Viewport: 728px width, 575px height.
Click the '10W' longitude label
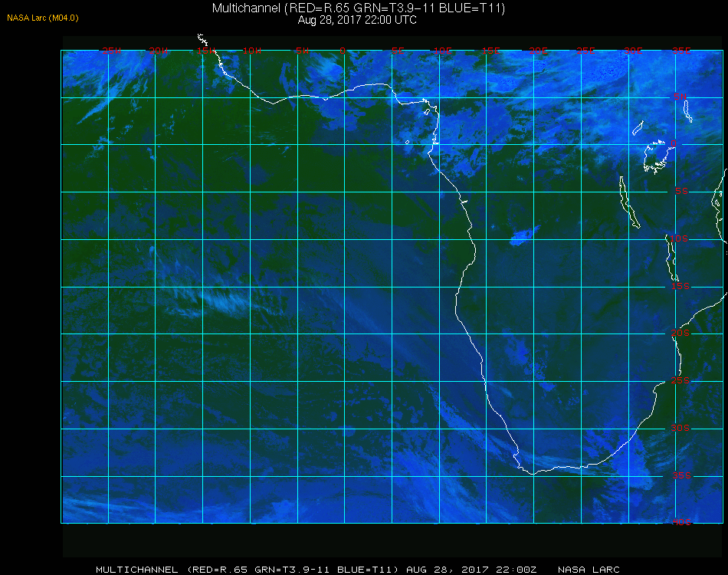point(252,51)
